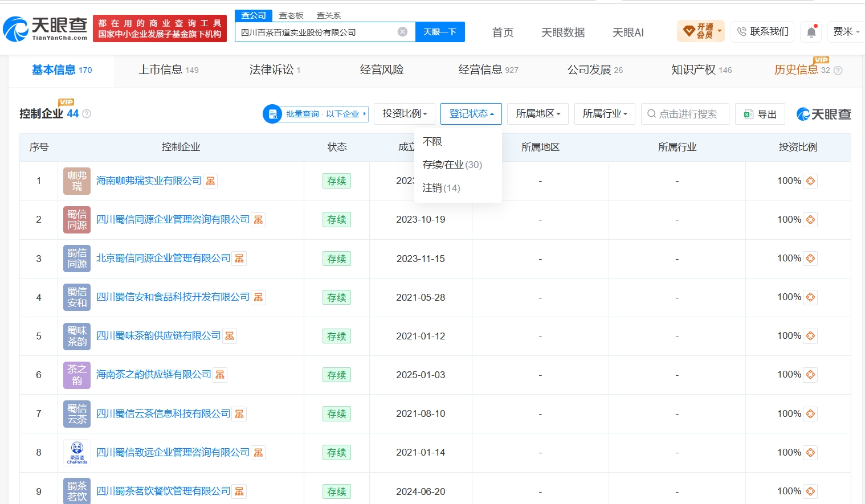Click investment ratio icon in row 3
The height and width of the screenshot is (504, 865).
tap(810, 259)
